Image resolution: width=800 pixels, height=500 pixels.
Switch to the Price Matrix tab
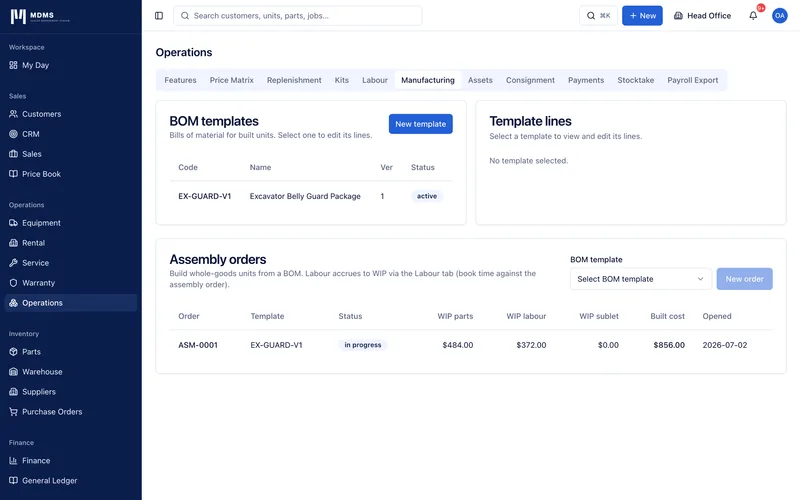pos(232,80)
